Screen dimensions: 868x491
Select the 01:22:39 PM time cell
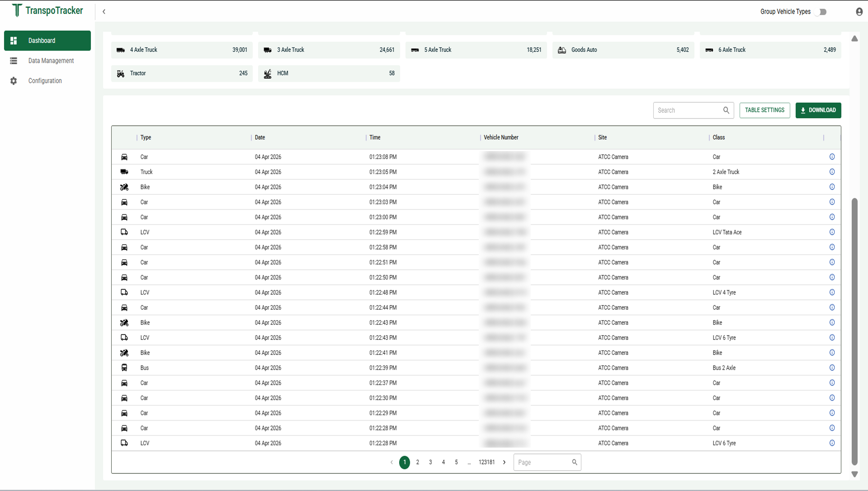tap(383, 368)
